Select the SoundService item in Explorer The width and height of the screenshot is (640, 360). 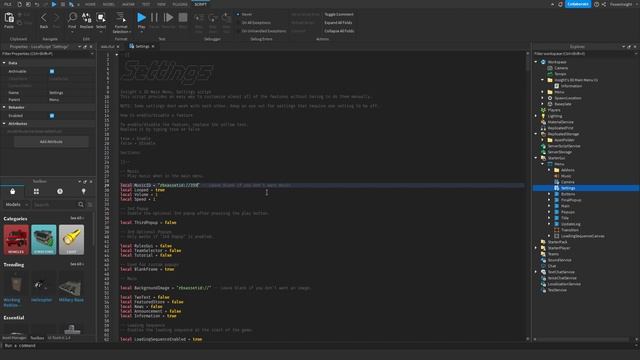click(x=560, y=260)
